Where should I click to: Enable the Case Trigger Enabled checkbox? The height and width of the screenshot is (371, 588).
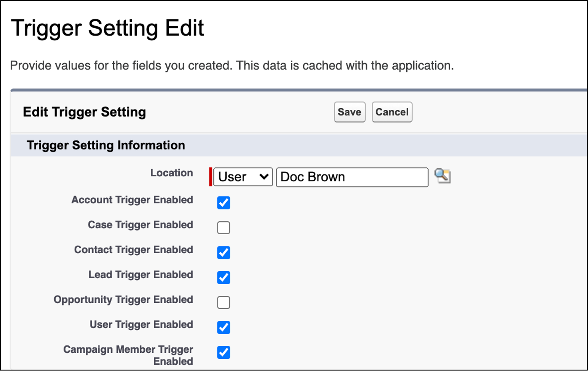click(x=224, y=227)
